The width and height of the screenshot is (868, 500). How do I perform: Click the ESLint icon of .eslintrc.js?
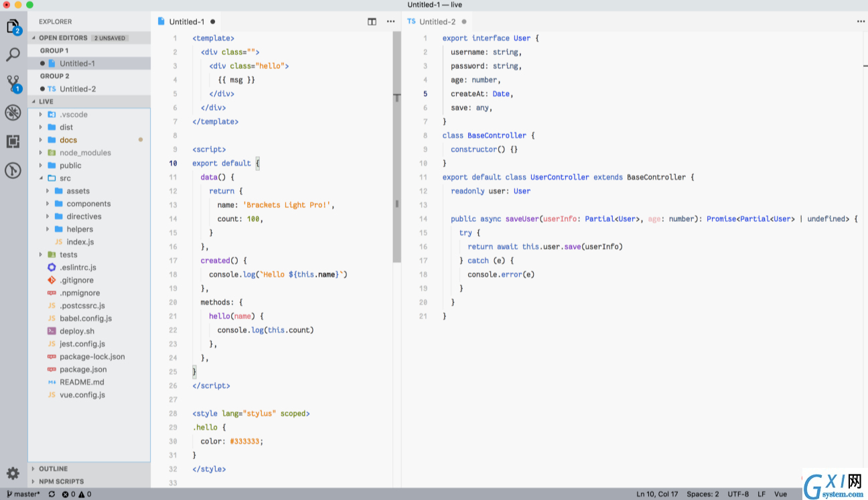click(52, 267)
